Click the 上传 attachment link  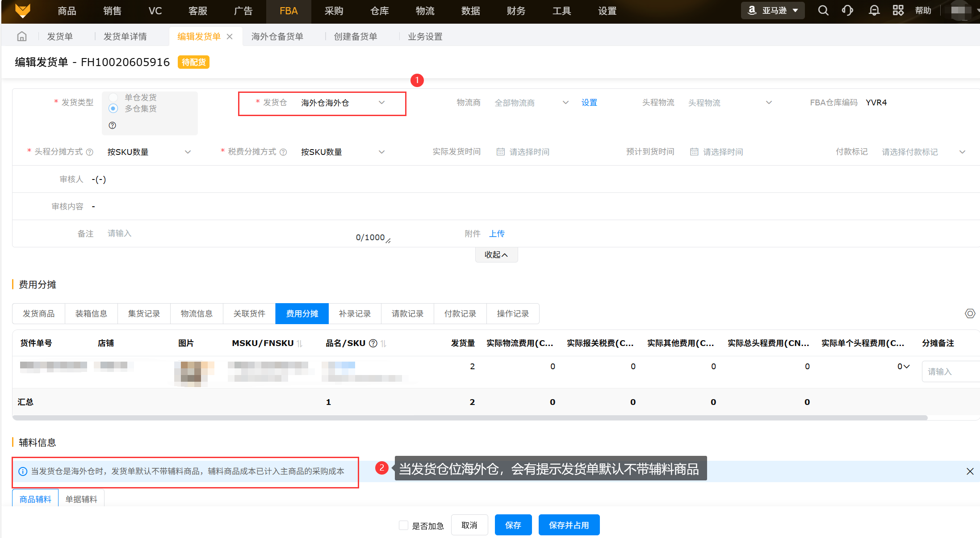coord(497,234)
